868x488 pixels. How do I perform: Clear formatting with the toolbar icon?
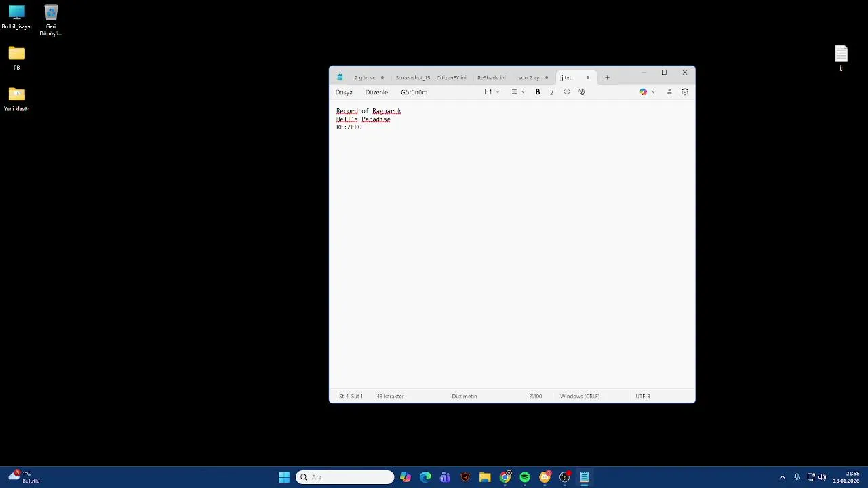point(581,92)
